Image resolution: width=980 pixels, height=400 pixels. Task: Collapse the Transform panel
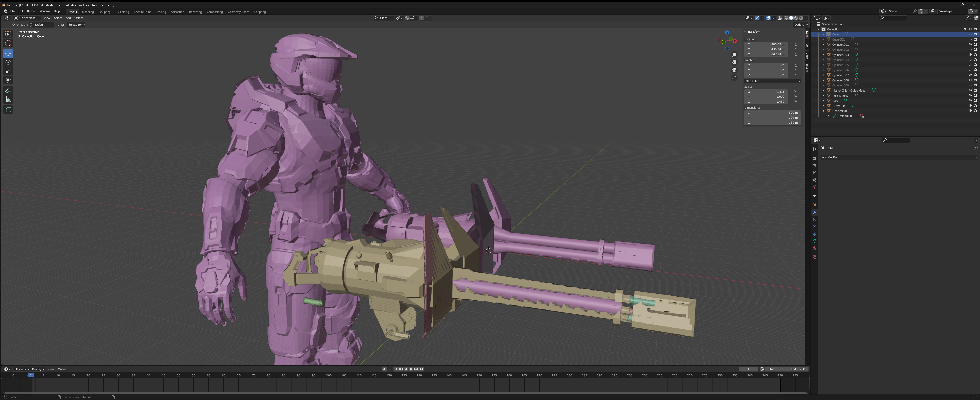click(745, 32)
